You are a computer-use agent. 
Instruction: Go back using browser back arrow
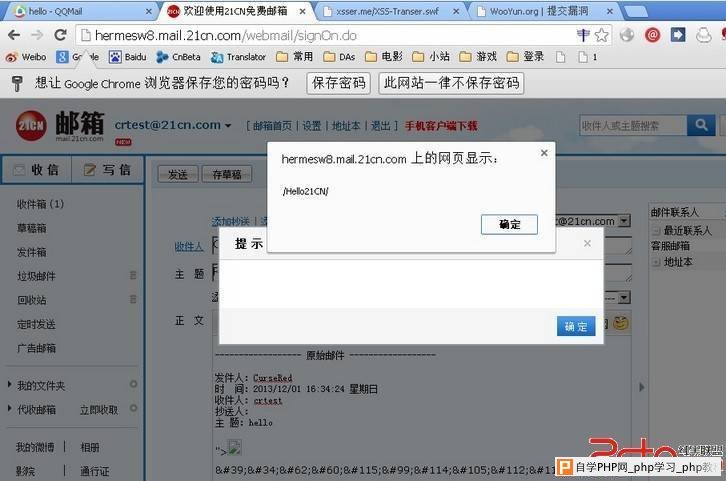[x=14, y=35]
